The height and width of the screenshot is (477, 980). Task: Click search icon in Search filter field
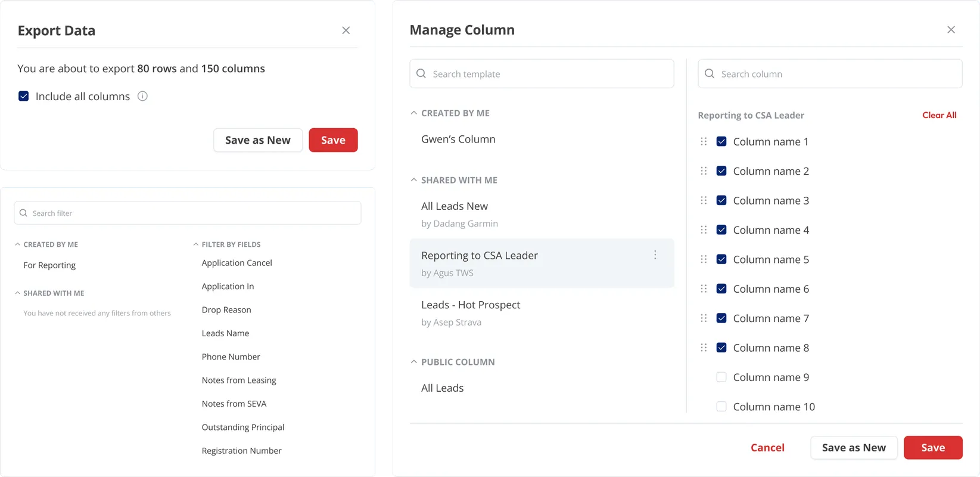23,213
